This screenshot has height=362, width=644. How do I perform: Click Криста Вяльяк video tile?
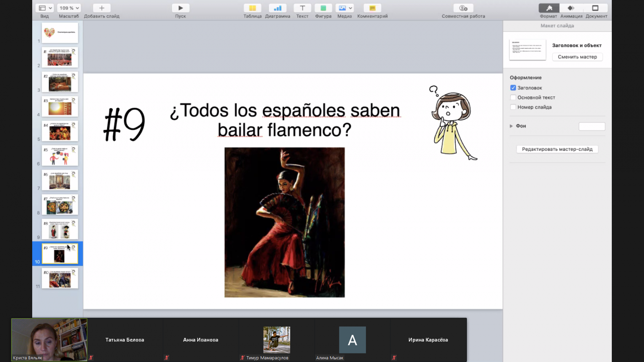tap(49, 340)
